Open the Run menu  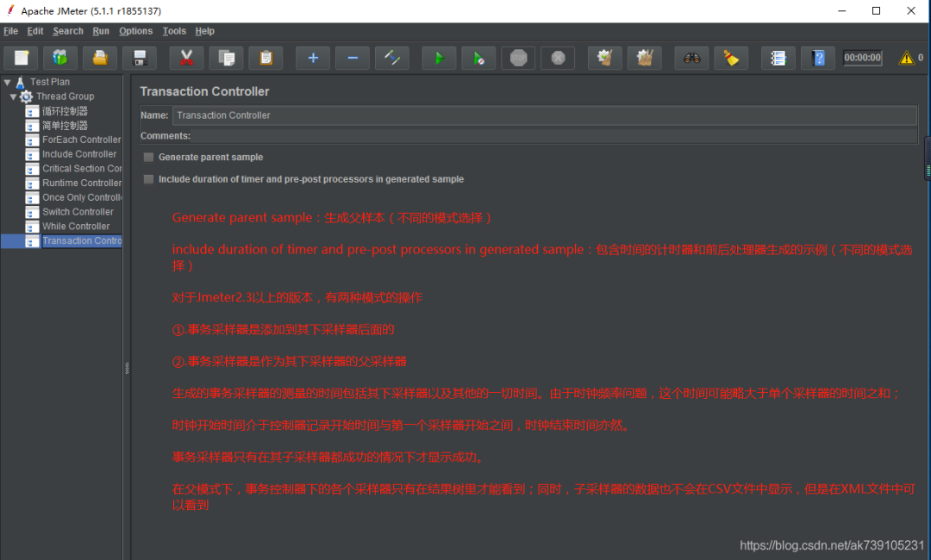pyautogui.click(x=101, y=31)
